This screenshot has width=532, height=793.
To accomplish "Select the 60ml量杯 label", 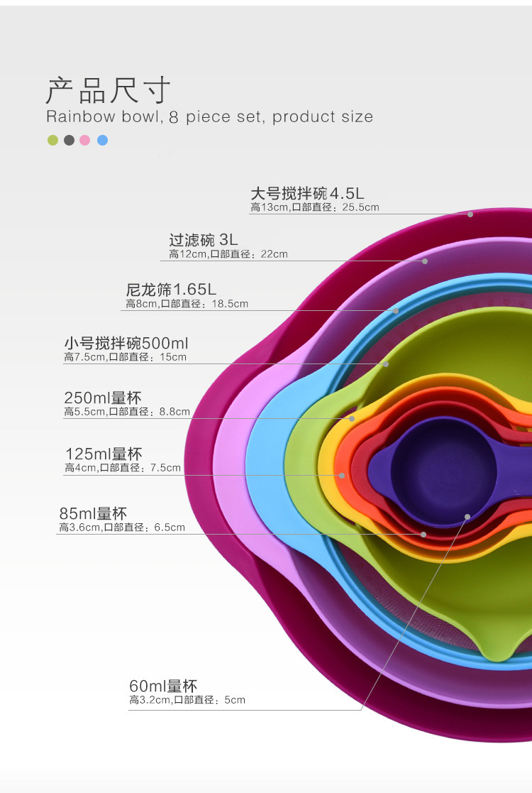I will (163, 686).
